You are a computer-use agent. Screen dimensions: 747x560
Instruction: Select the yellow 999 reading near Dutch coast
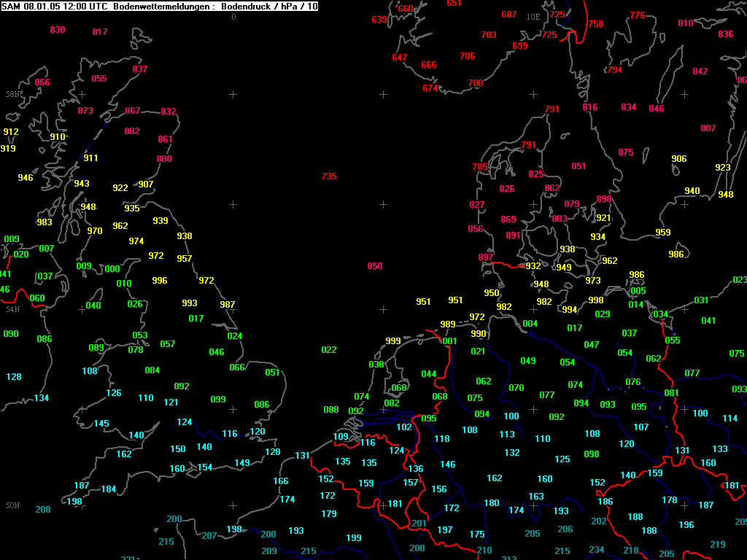[393, 341]
